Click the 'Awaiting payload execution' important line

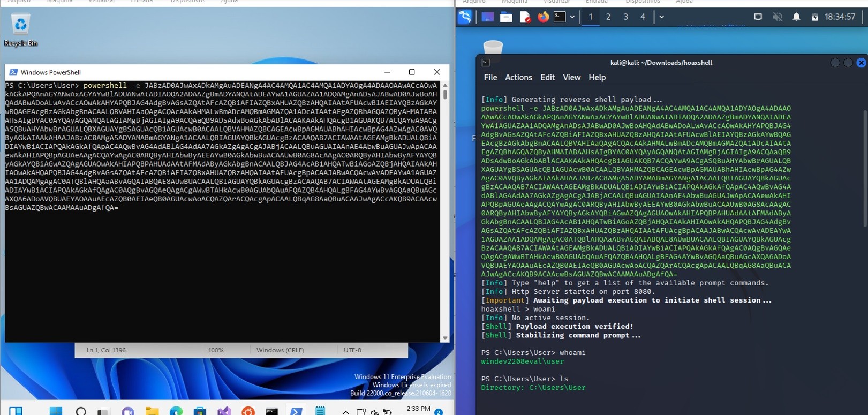[x=627, y=300]
